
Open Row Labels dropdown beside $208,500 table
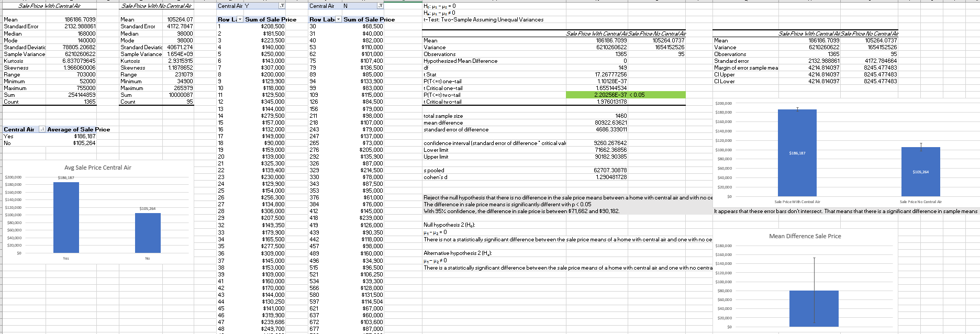240,19
